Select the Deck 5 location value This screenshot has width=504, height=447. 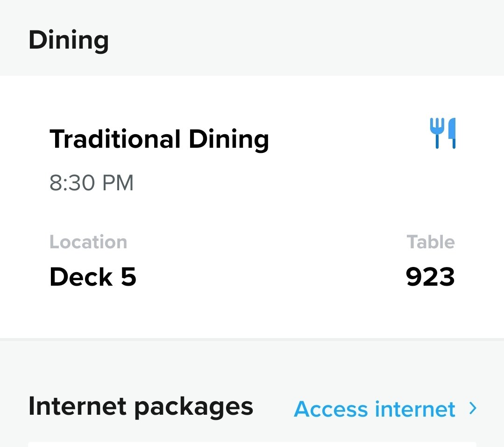(x=93, y=277)
